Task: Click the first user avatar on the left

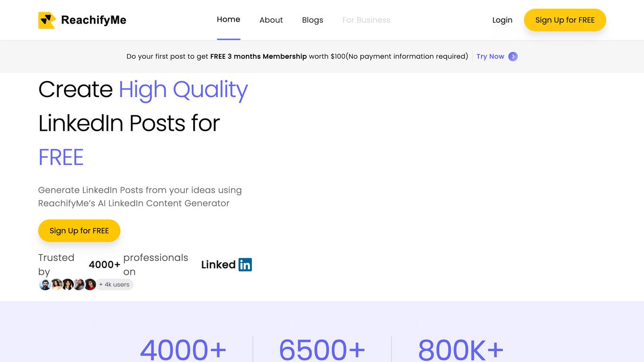Action: tap(45, 285)
